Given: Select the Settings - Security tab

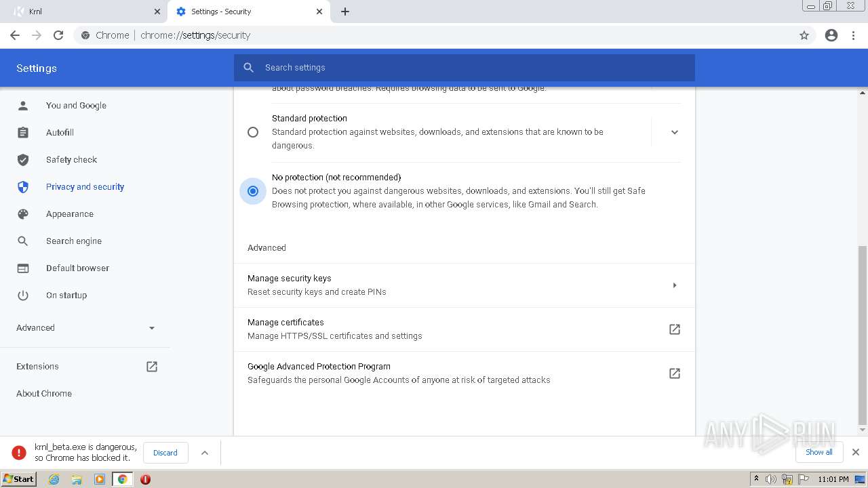Looking at the screenshot, I should tap(250, 12).
